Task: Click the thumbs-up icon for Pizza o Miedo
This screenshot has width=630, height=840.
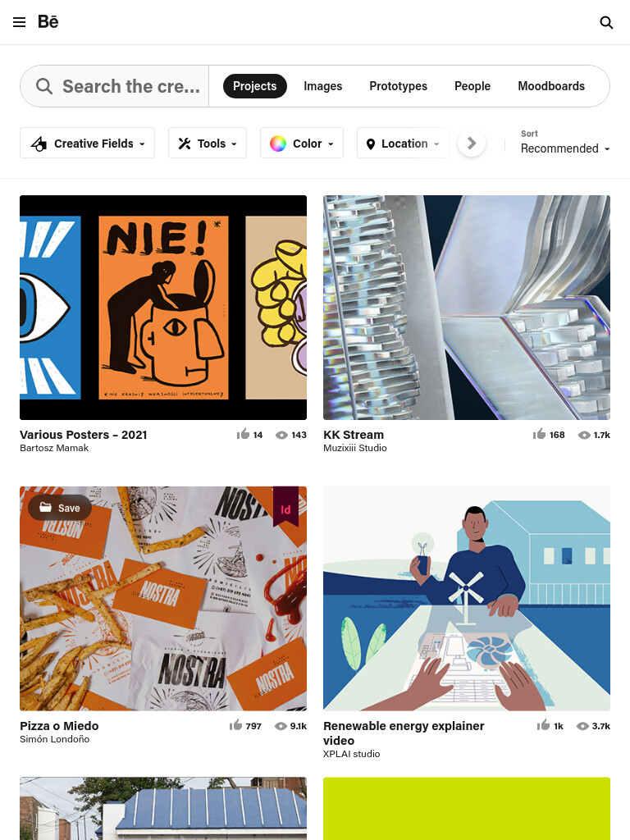Action: pos(235,725)
